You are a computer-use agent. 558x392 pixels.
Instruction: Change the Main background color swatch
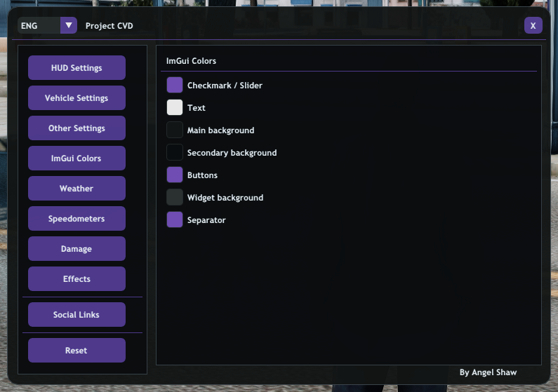175,130
